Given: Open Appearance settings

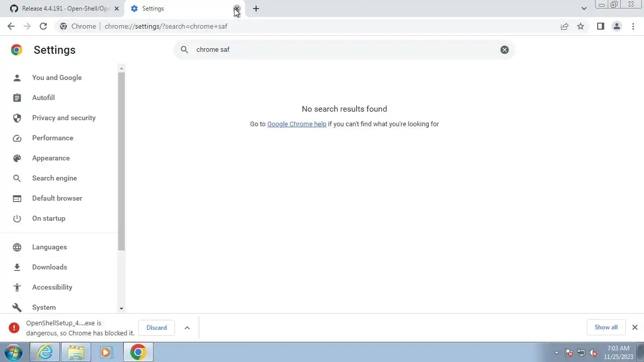Looking at the screenshot, I should (51, 158).
